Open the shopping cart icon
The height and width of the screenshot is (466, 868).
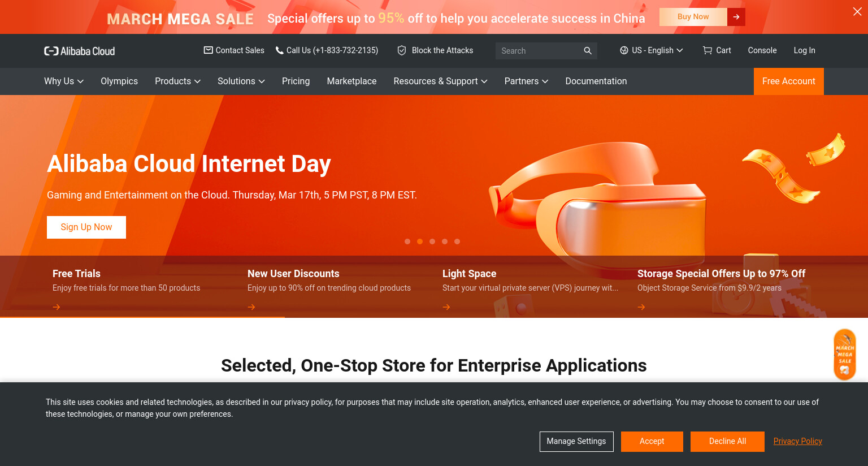(x=707, y=50)
